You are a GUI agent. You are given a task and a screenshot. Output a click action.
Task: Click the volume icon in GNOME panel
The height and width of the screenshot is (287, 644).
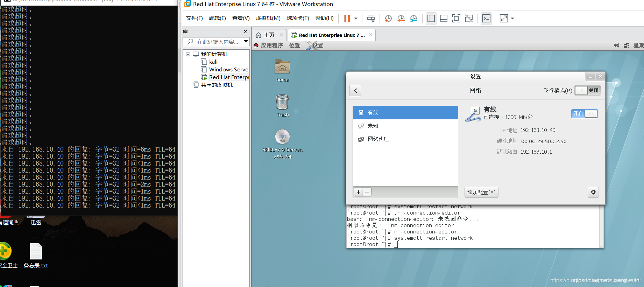click(x=616, y=45)
